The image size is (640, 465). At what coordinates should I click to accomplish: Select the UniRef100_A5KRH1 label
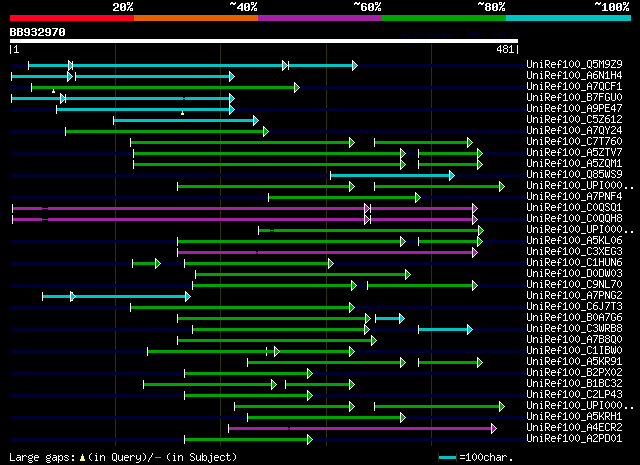point(574,417)
